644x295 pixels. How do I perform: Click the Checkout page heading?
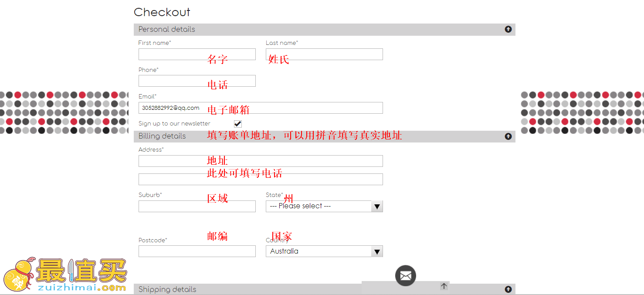point(162,12)
